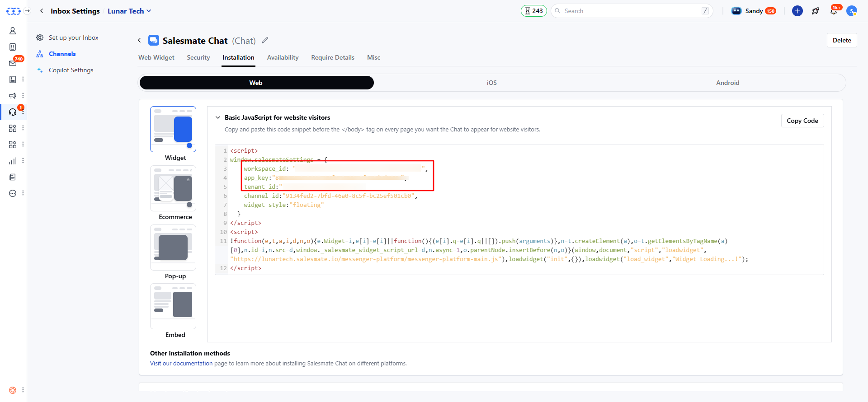868x402 pixels.
Task: Open the More circle-dots icon in sidebar
Action: (13, 193)
